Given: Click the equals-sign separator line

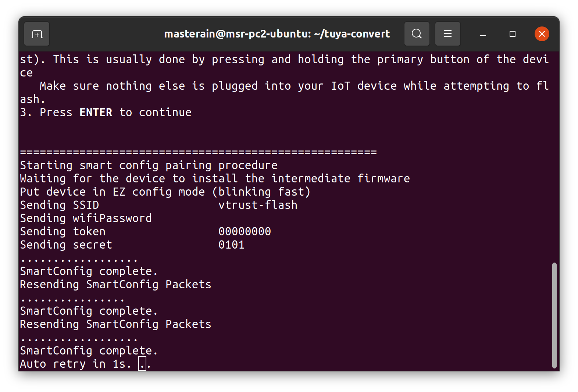Looking at the screenshot, I should [198, 152].
